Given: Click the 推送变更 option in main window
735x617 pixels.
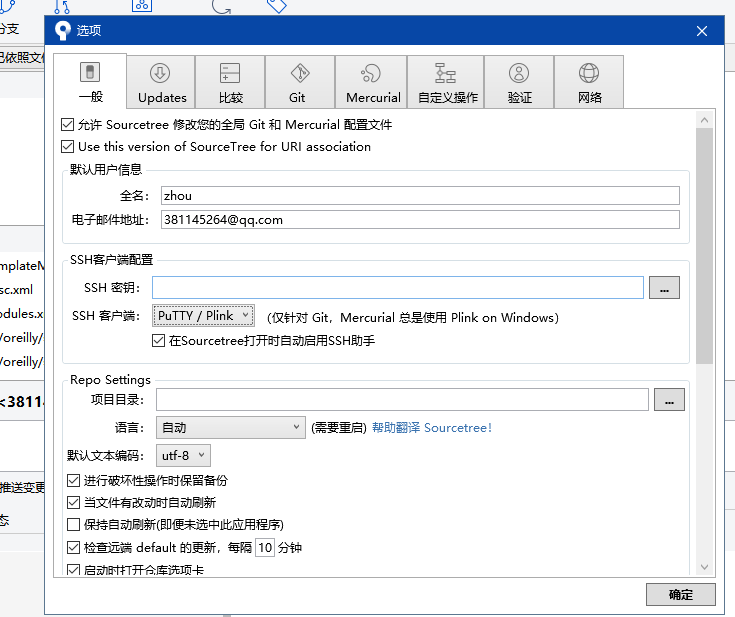Looking at the screenshot, I should click(22, 488).
